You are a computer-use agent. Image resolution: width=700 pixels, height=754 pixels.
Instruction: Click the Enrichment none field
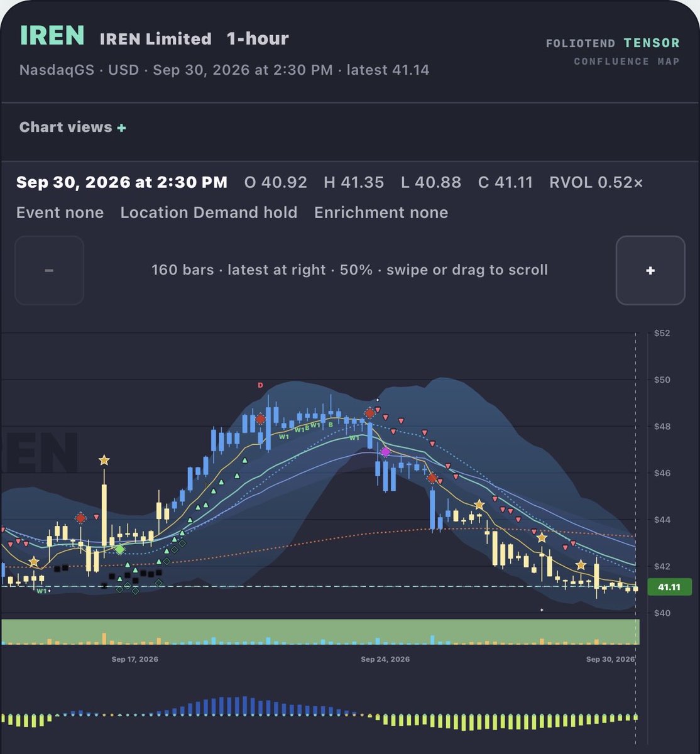381,212
